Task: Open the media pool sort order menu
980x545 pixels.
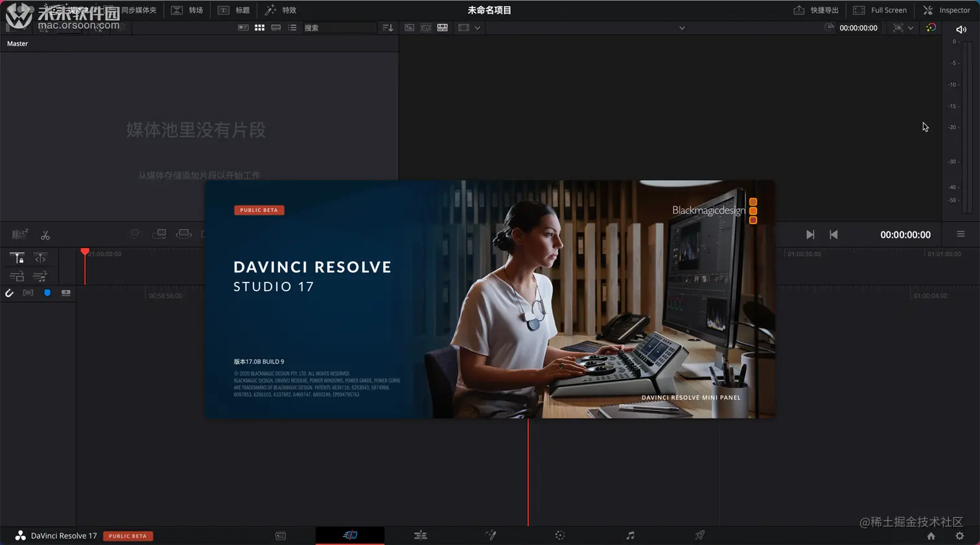Action: 388,28
